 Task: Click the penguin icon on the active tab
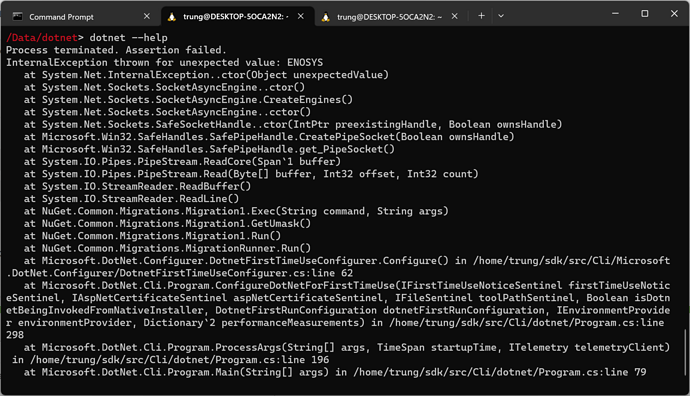coord(172,17)
